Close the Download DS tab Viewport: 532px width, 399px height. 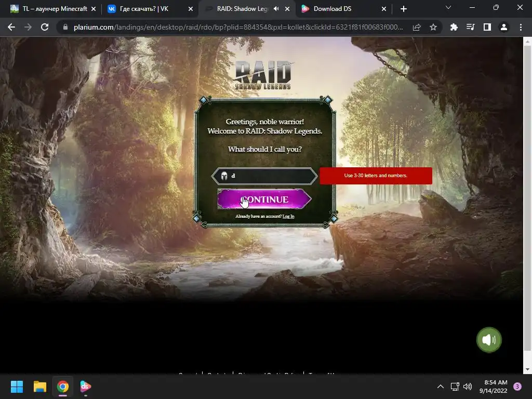tap(384, 9)
